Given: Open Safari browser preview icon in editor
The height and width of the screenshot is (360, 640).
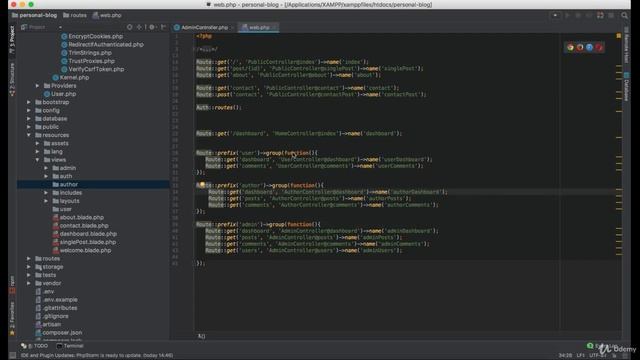Looking at the screenshot, I should click(589, 47).
